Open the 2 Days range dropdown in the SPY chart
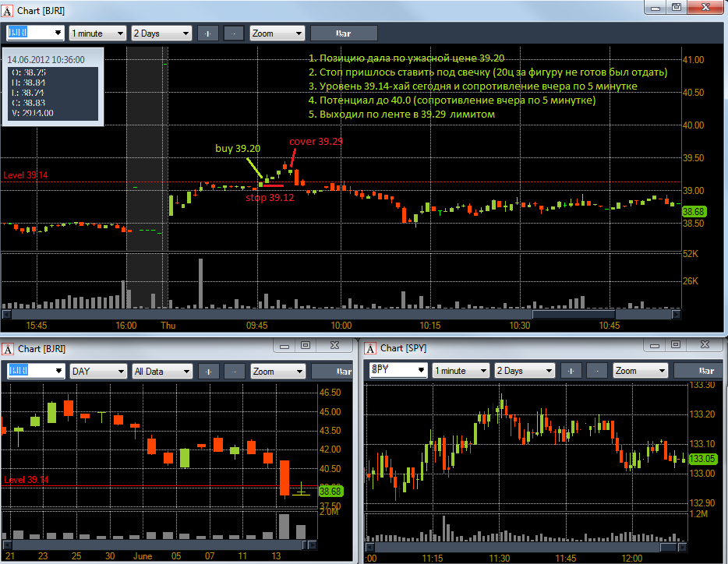 point(525,370)
